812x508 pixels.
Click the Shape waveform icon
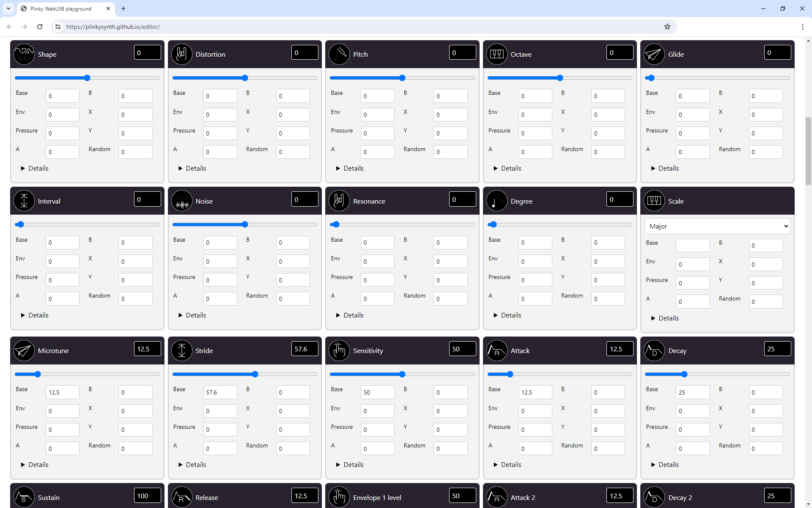tap(24, 54)
